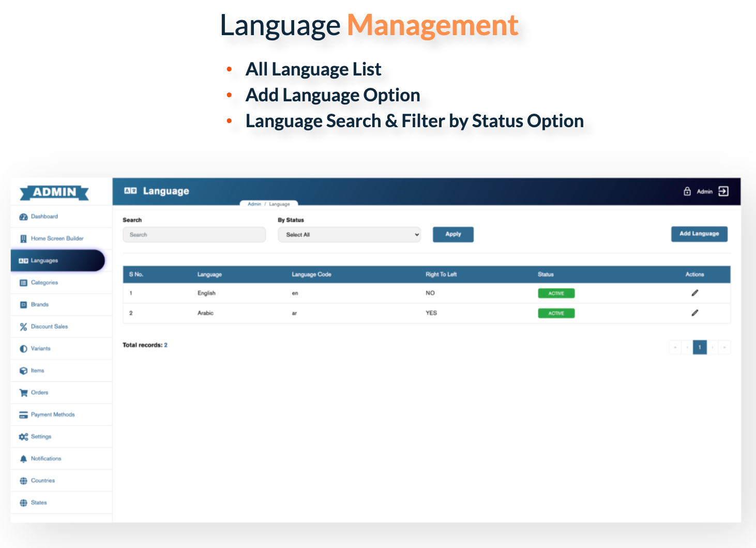The height and width of the screenshot is (548, 756).
Task: Select Home Screen Builder in sidebar
Action: [57, 239]
